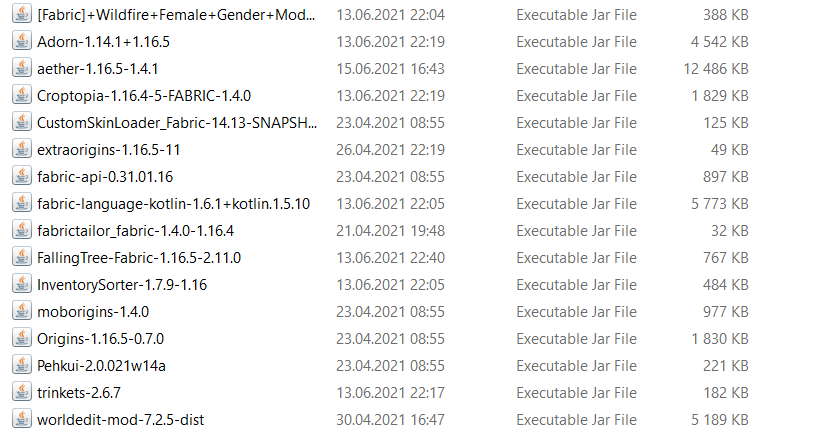
Task: Click the 15.06.2021 16:43 date entry
Action: pos(390,69)
